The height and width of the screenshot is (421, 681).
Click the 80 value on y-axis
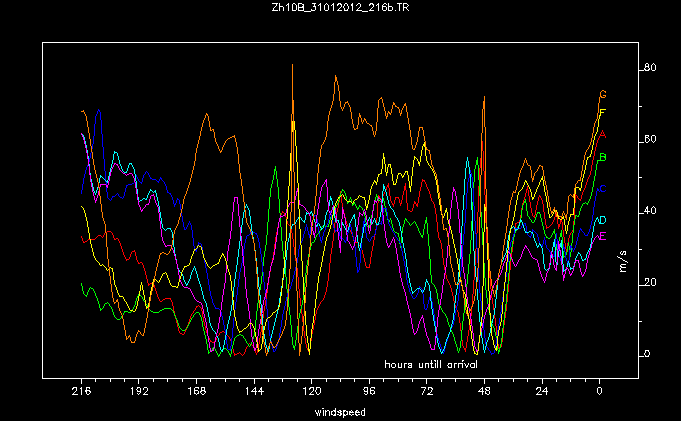[x=649, y=68]
